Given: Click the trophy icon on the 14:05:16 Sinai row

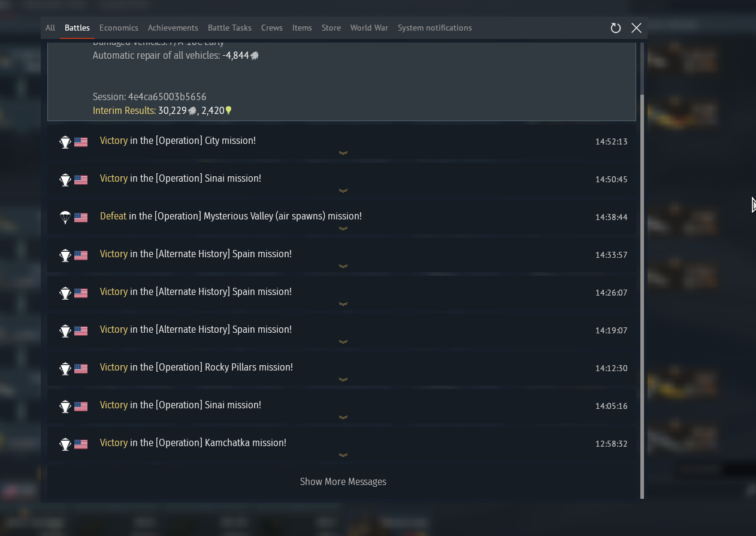Looking at the screenshot, I should [65, 406].
